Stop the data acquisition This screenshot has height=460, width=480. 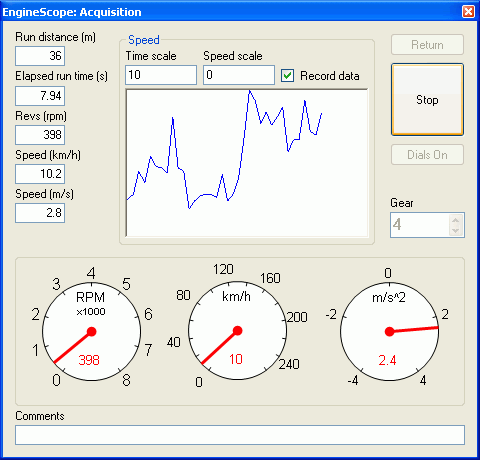tap(427, 100)
